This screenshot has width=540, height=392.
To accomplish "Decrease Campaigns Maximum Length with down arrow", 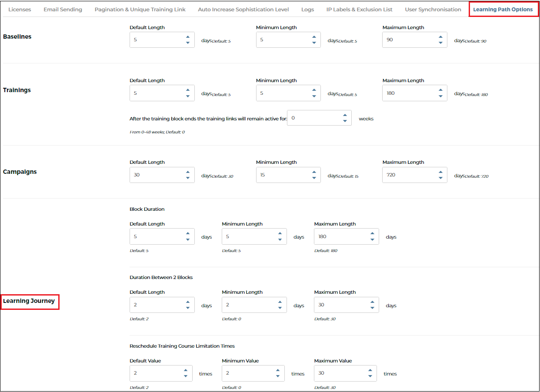I will pos(440,178).
